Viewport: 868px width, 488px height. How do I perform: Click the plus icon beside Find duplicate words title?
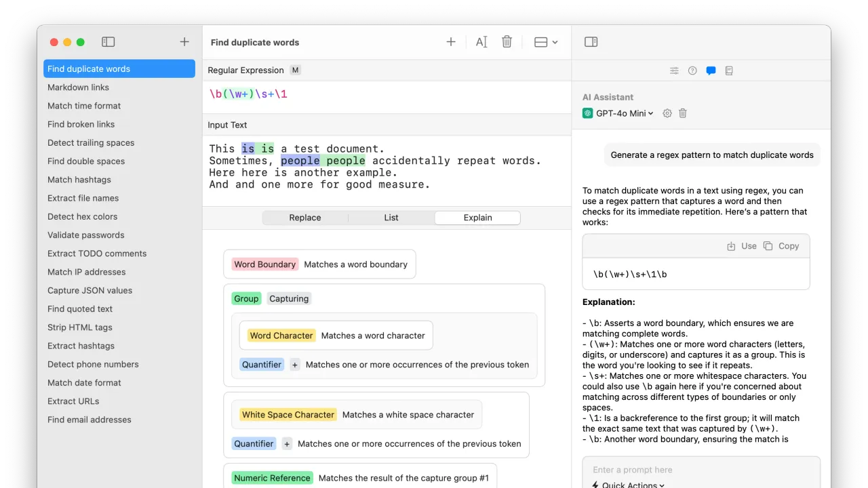pos(451,42)
